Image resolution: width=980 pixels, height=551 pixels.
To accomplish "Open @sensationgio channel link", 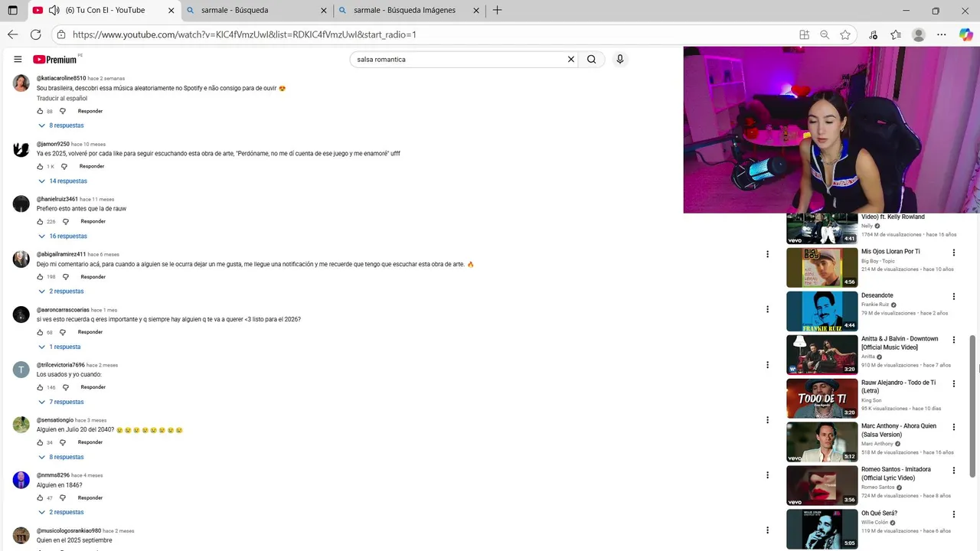I will pyautogui.click(x=55, y=420).
